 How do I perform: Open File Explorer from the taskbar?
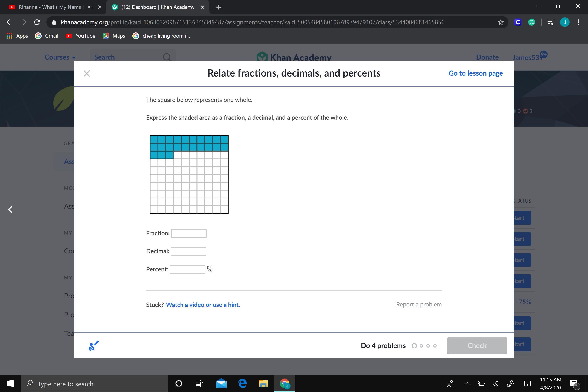tap(263, 383)
